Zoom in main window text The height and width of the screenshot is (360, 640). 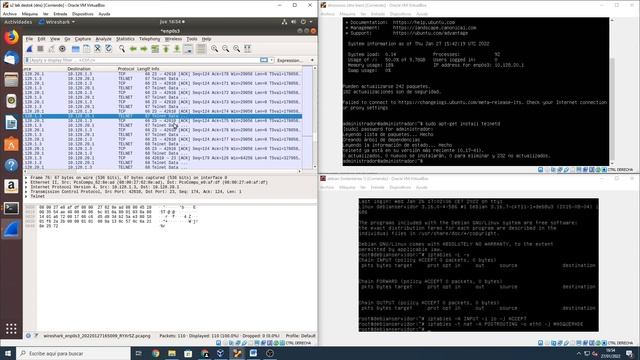pyautogui.click(x=214, y=49)
